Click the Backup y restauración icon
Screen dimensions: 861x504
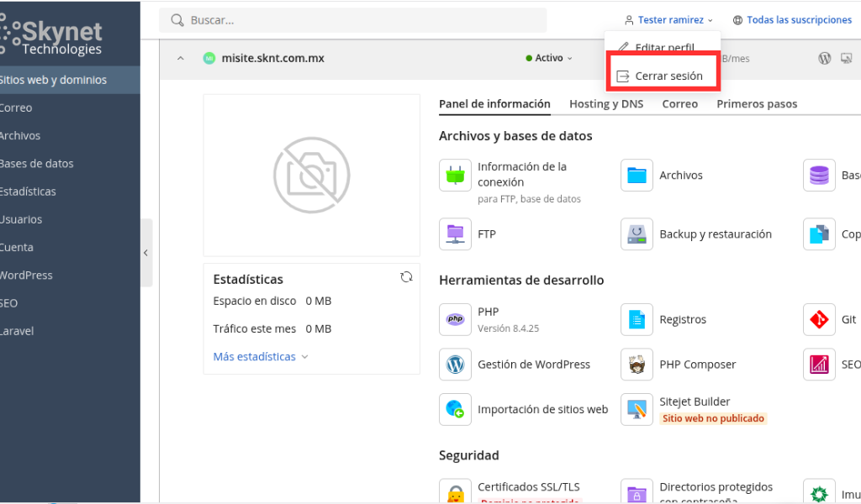(637, 234)
